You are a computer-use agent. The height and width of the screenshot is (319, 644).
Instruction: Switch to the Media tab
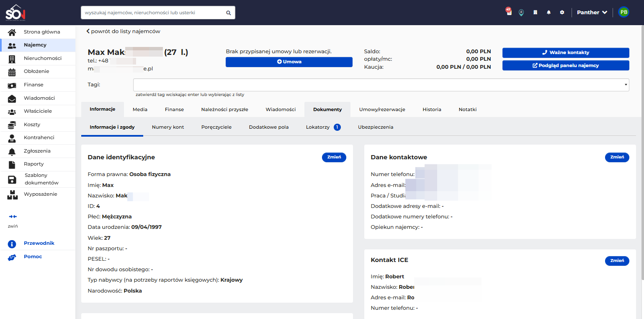tap(140, 109)
